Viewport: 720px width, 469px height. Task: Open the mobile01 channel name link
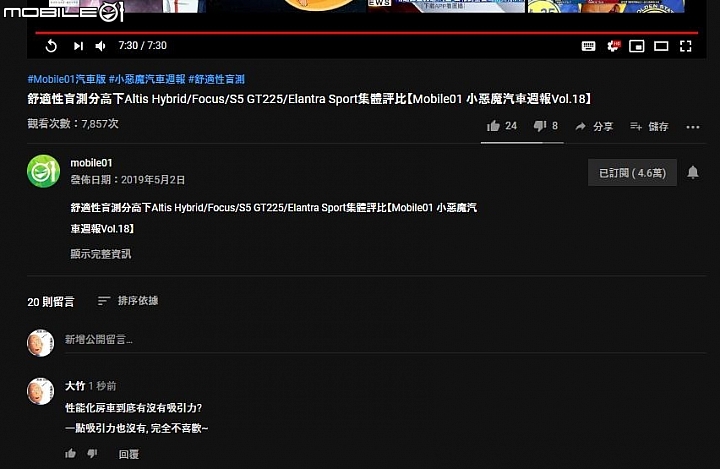91,163
